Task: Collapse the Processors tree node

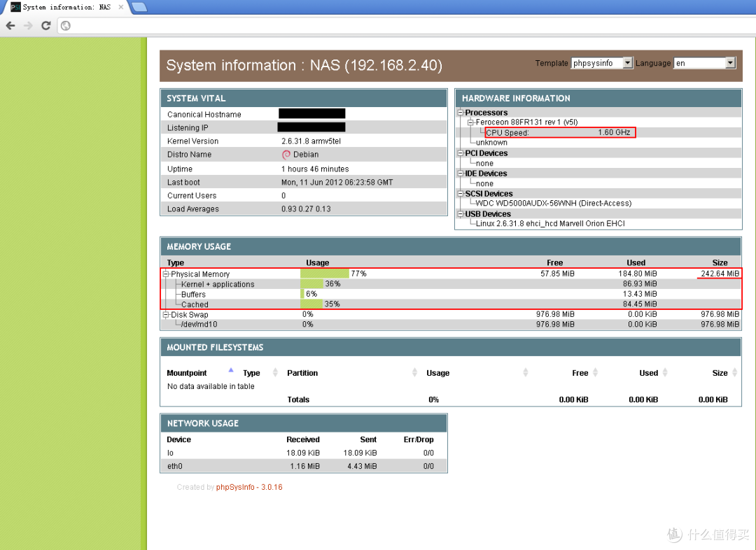Action: (461, 113)
